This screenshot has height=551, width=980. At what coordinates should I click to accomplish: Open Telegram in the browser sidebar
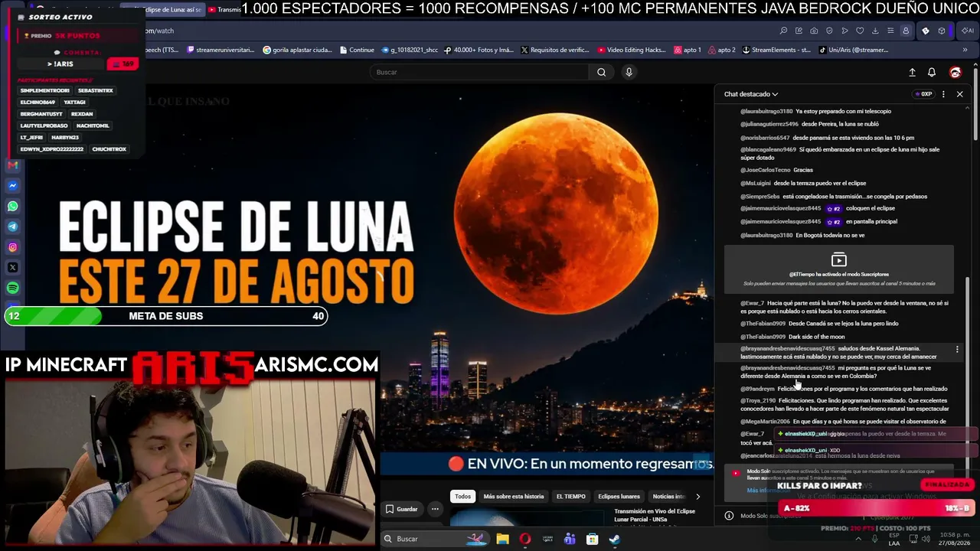pos(13,227)
